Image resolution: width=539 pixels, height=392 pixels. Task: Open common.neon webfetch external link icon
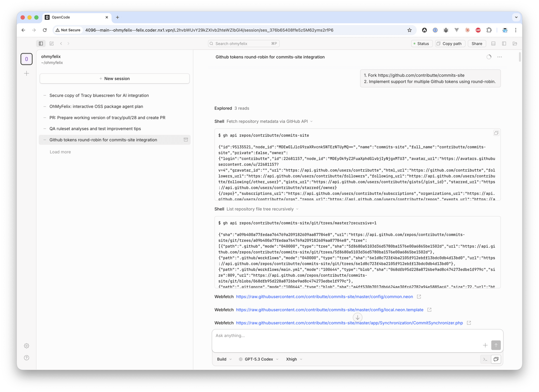419,296
